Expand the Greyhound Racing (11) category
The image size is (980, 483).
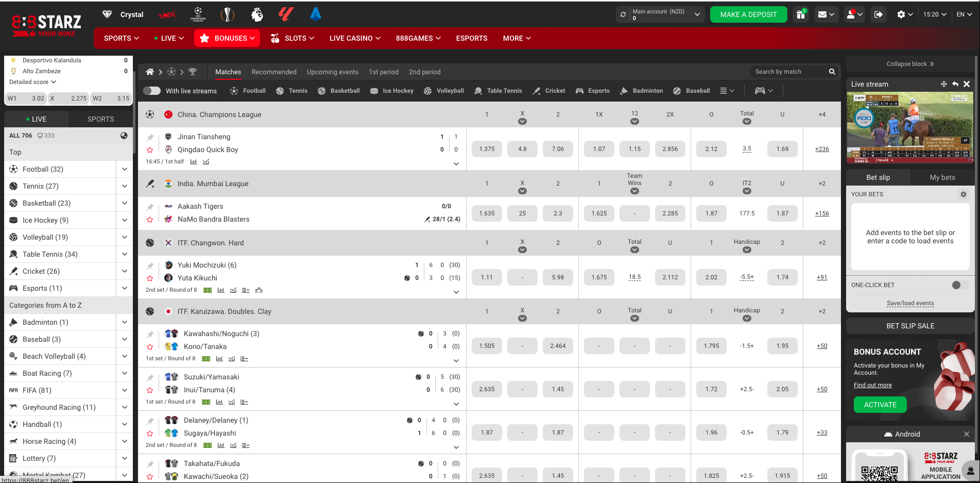(x=125, y=407)
